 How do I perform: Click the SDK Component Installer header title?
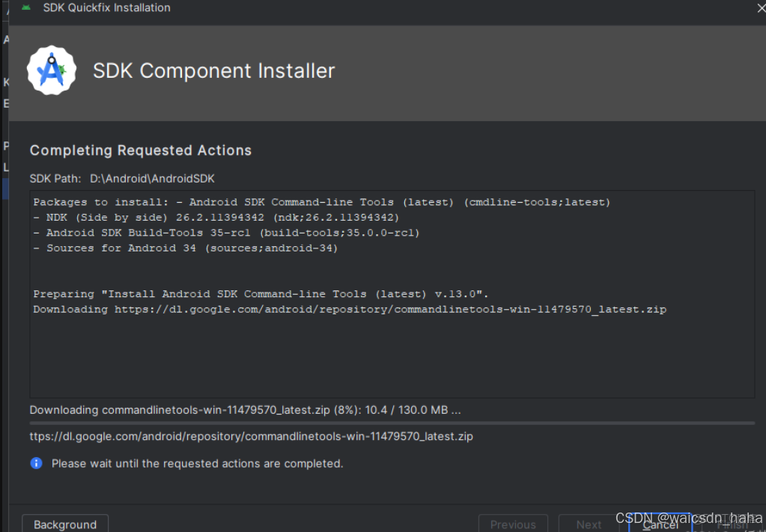213,70
